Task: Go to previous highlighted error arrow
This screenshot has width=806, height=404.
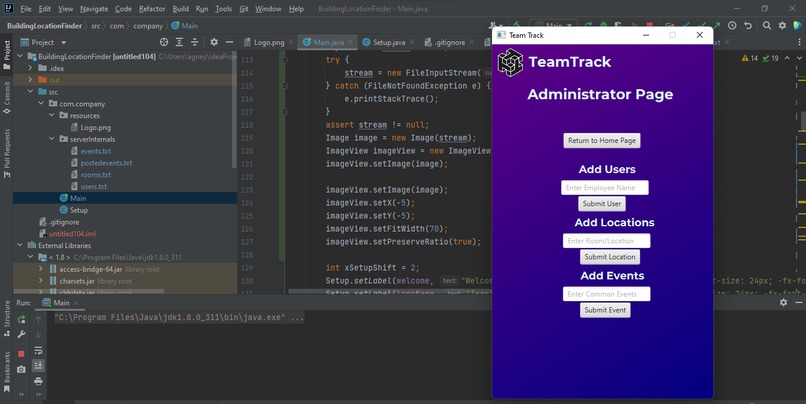Action: [x=787, y=58]
